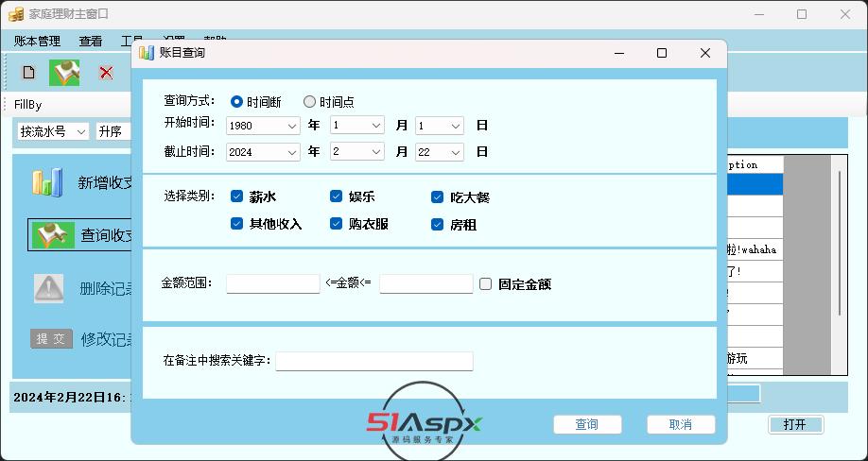Click the 打开 button in main window
This screenshot has width=868, height=461.
[795, 424]
